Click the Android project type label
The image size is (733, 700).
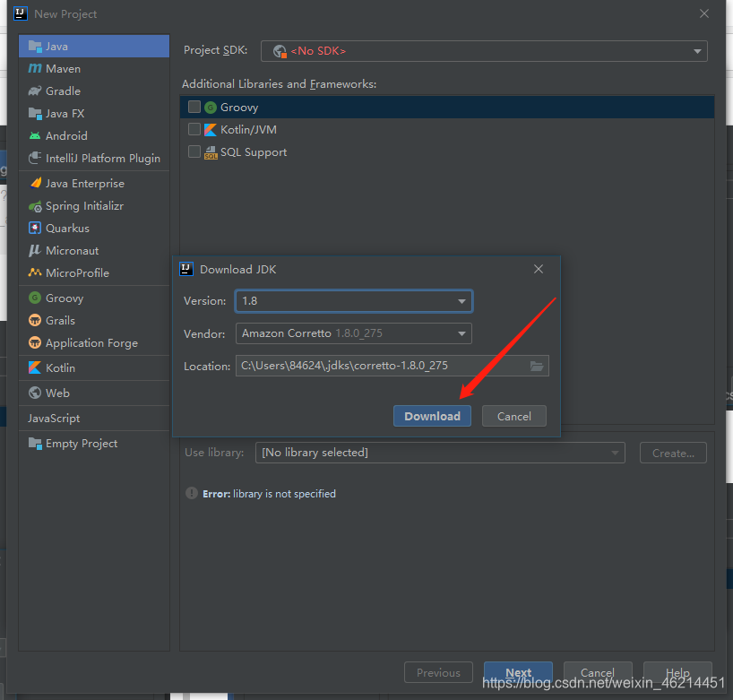pos(66,135)
